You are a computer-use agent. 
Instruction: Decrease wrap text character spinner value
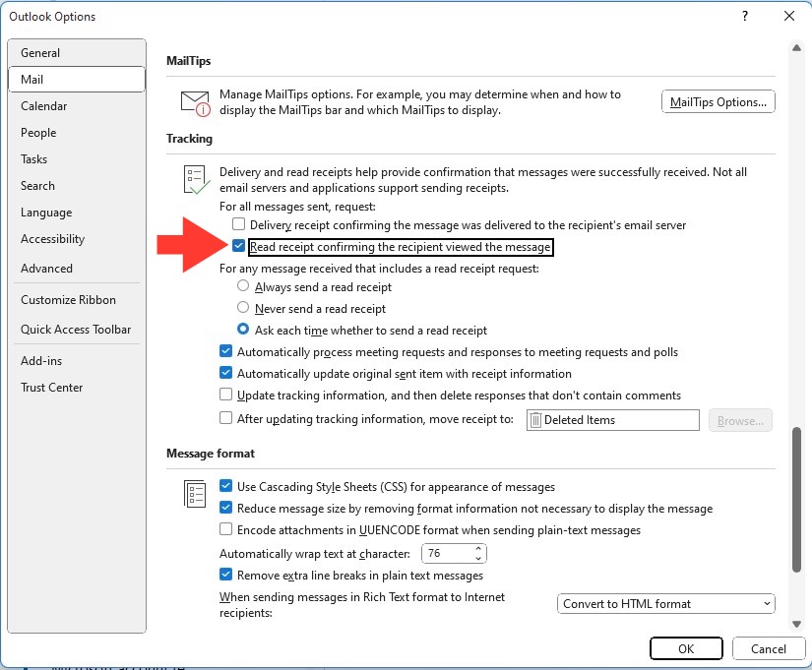(478, 558)
